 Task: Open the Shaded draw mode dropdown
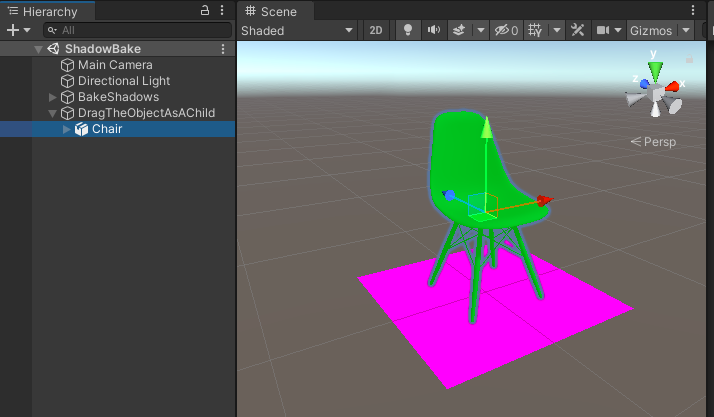coord(297,31)
